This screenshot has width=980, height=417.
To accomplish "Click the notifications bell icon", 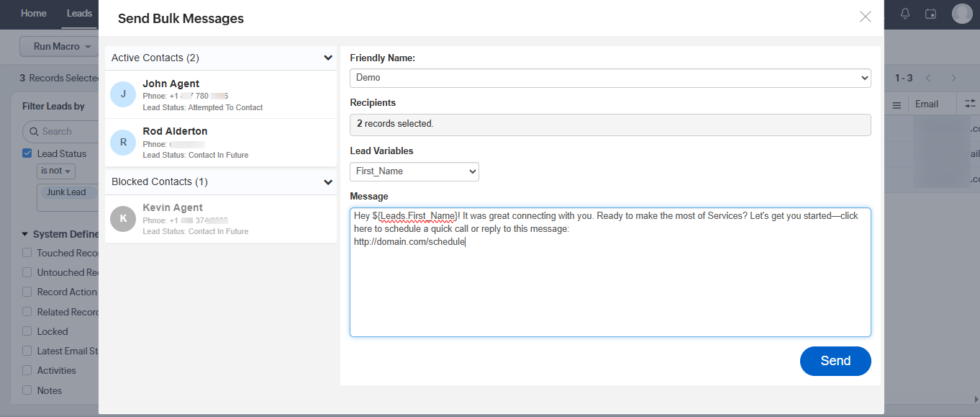I will coord(905,14).
